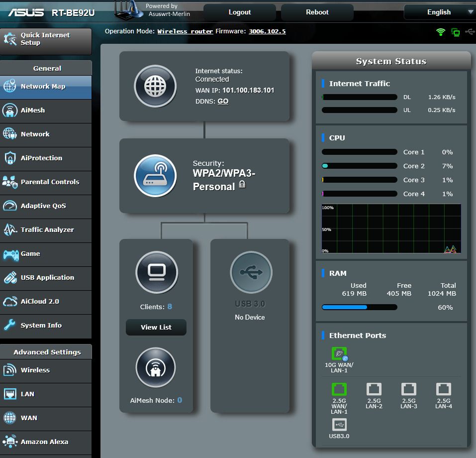Viewport: 476px width, 458px height.
Task: Click the RAM usage progress bar
Action: click(x=360, y=307)
